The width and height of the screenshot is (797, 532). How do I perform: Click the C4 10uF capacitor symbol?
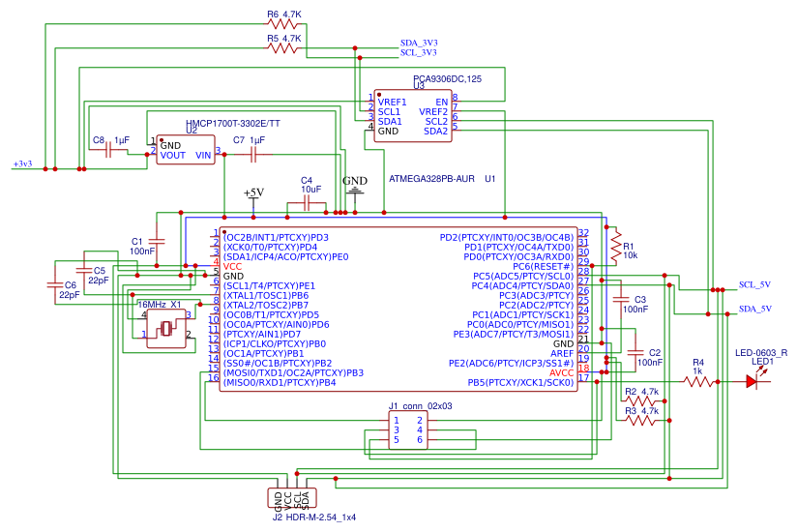307,204
